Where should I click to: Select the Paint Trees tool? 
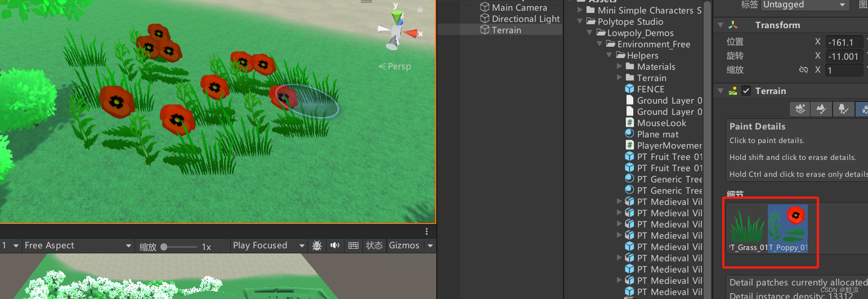(842, 109)
